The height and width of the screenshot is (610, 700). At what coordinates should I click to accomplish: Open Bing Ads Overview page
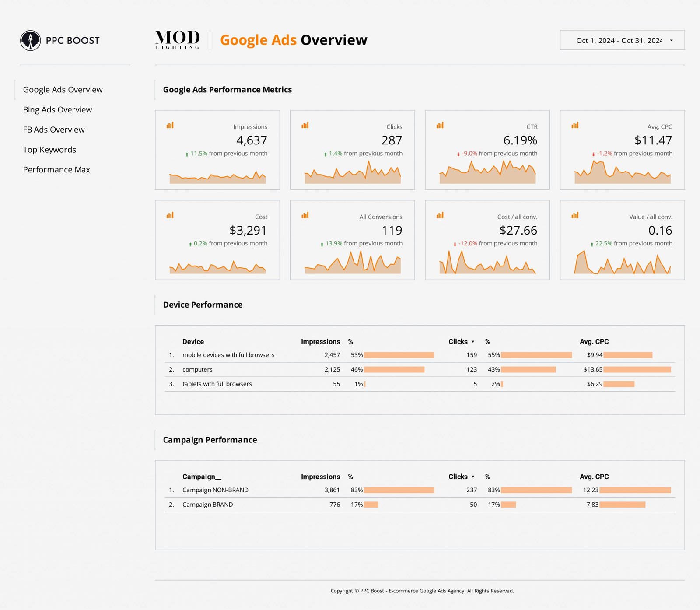pos(58,110)
